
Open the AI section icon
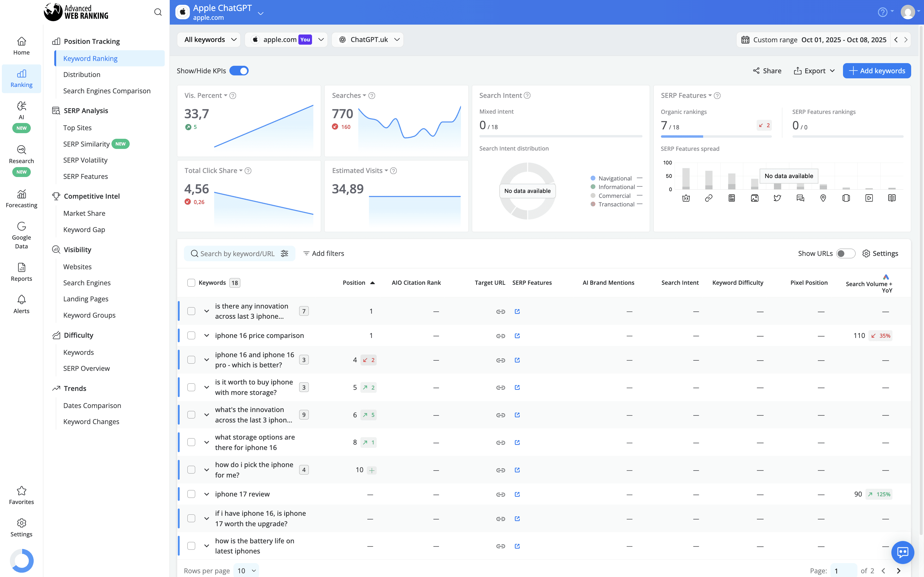click(21, 106)
